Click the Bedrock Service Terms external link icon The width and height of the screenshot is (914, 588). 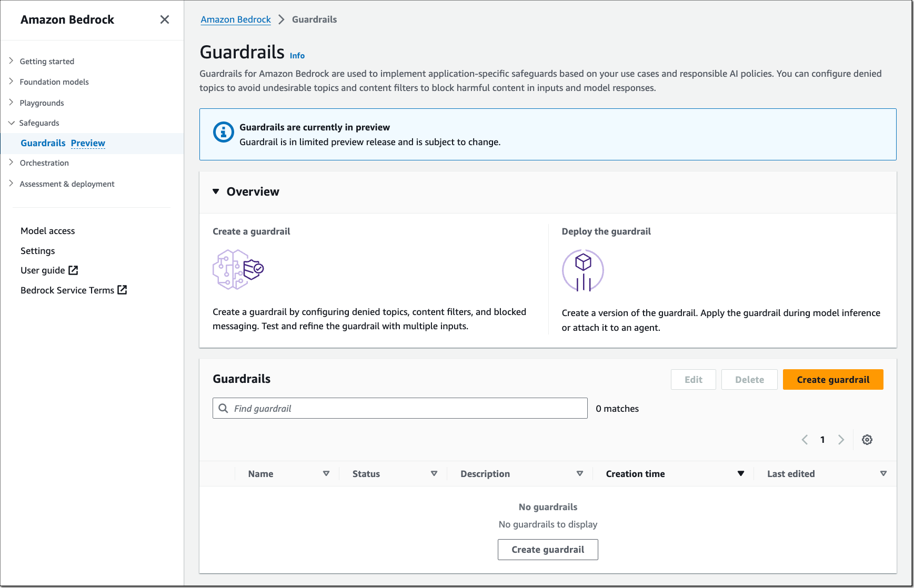[x=122, y=290]
